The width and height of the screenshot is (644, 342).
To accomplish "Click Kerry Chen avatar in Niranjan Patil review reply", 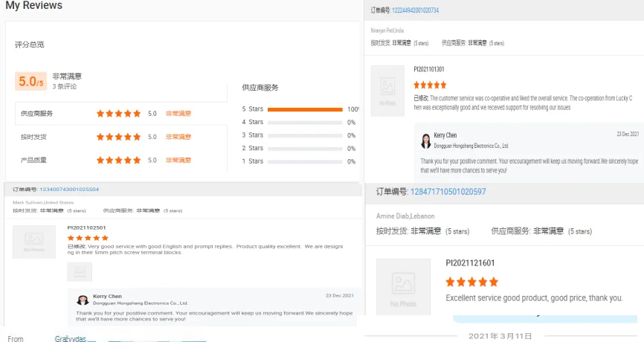I will (x=426, y=141).
